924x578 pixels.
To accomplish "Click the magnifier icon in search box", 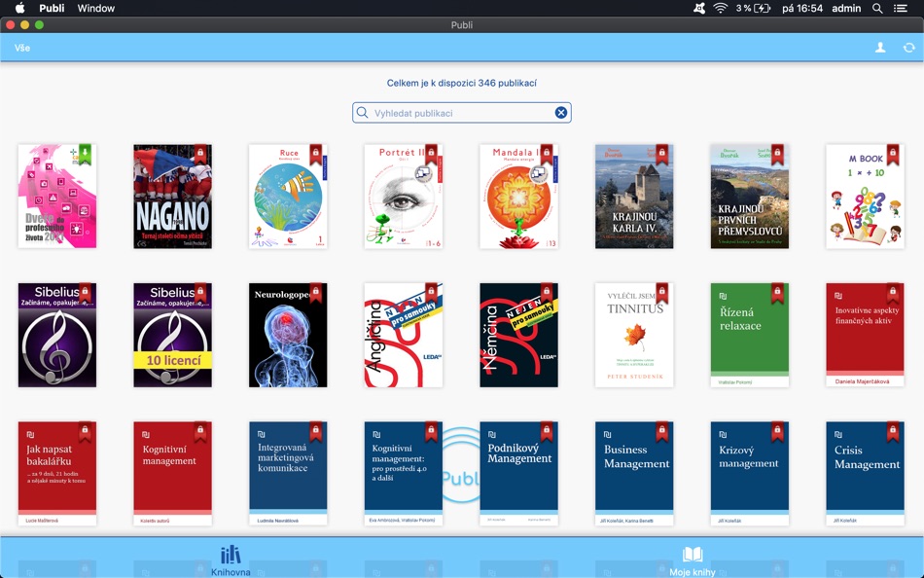I will point(362,113).
